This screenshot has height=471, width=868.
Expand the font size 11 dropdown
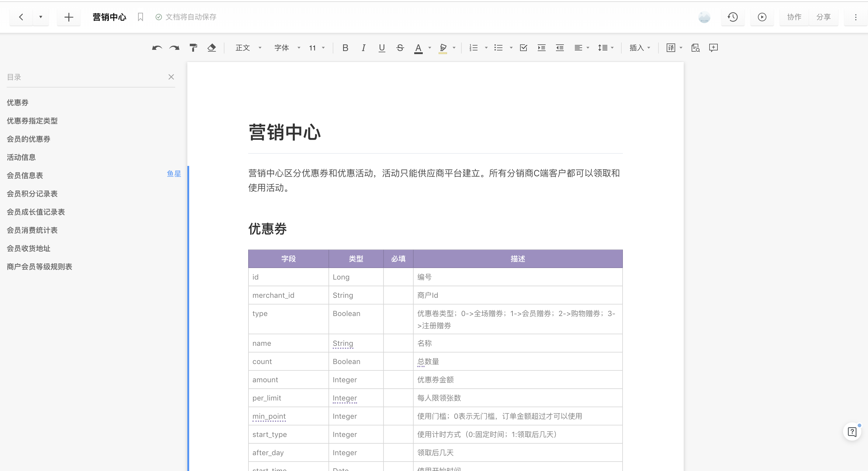pyautogui.click(x=317, y=48)
